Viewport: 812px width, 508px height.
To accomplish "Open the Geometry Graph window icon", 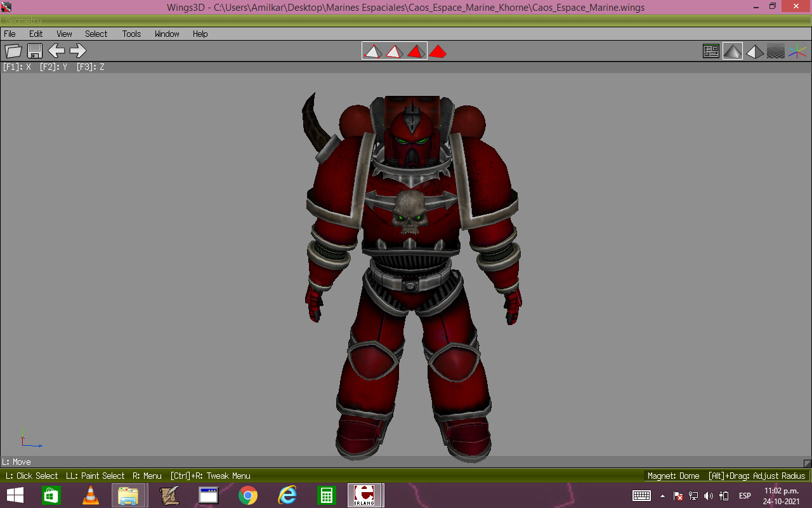I will 711,51.
